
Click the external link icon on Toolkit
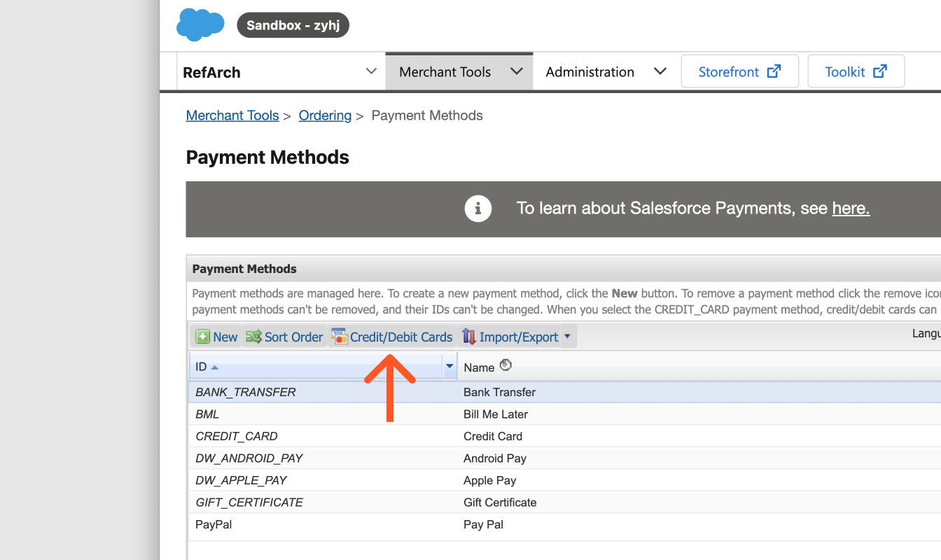point(880,71)
